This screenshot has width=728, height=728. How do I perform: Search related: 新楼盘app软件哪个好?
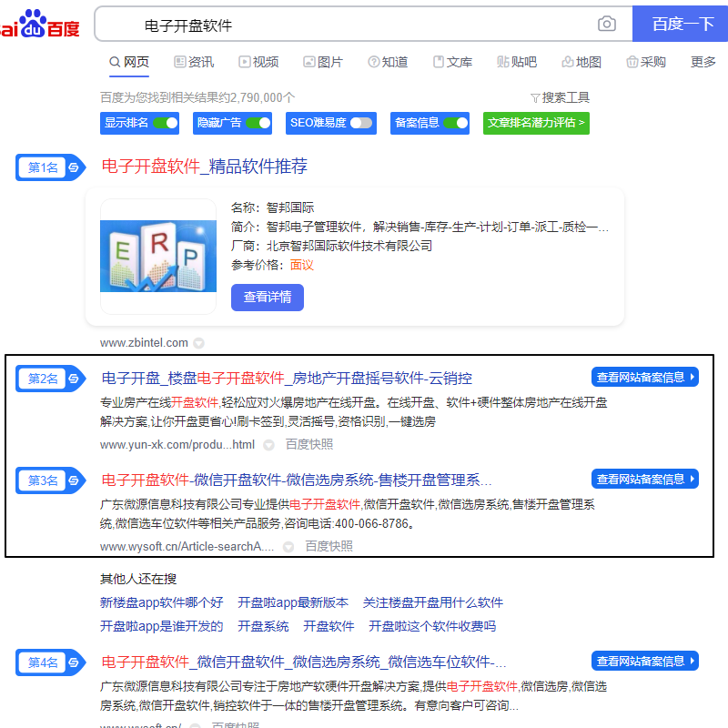tap(162, 602)
